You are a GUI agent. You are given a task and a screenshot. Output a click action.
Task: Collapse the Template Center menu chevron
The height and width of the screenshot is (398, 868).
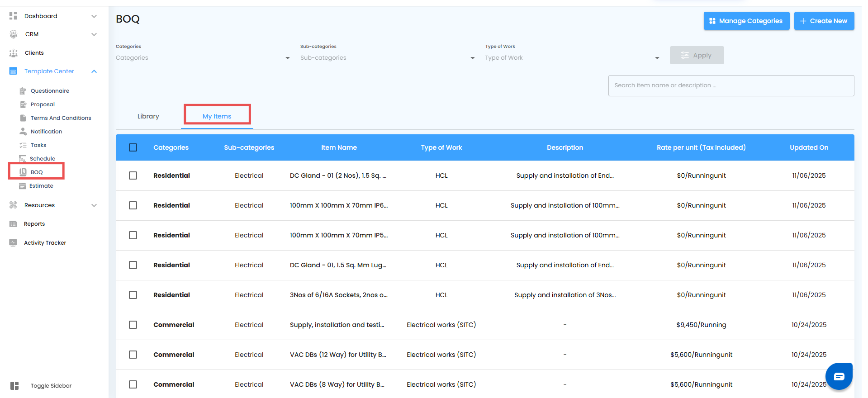(94, 71)
